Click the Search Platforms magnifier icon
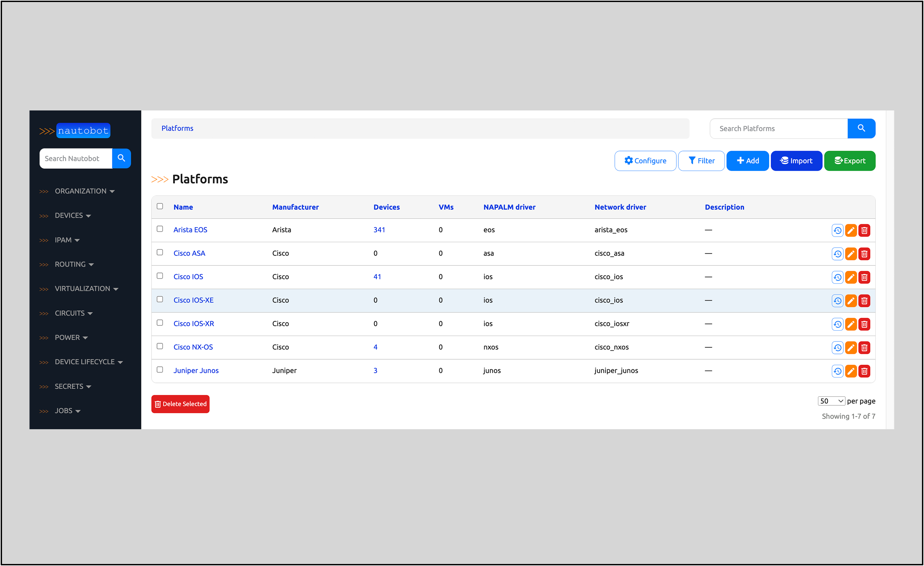The width and height of the screenshot is (924, 566). point(861,128)
